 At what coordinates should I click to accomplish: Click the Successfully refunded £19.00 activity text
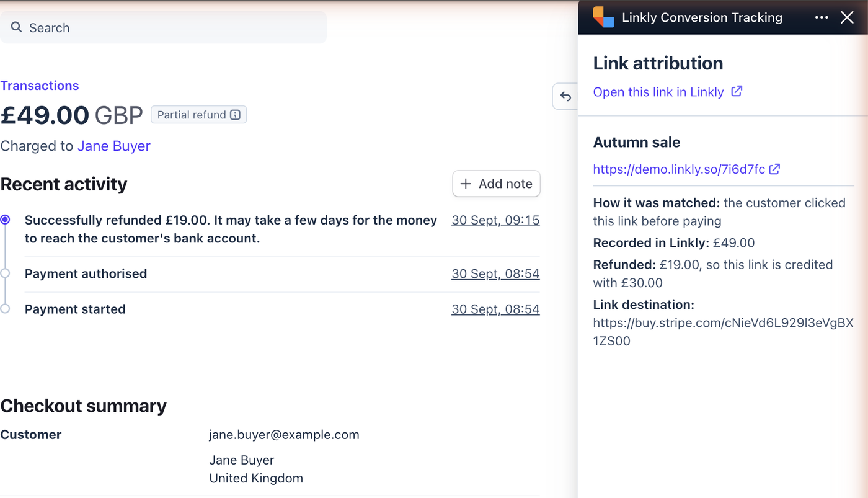tap(231, 229)
